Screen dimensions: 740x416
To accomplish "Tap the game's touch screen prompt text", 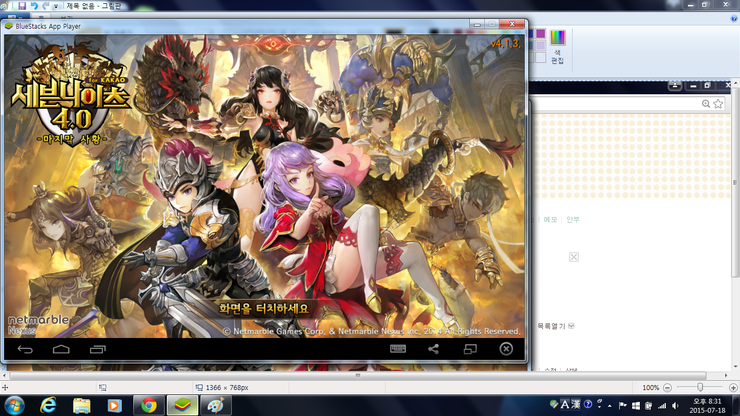I will (x=263, y=309).
